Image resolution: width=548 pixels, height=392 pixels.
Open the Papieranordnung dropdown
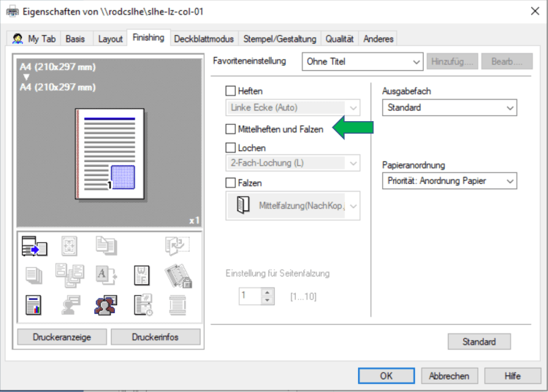(x=449, y=181)
